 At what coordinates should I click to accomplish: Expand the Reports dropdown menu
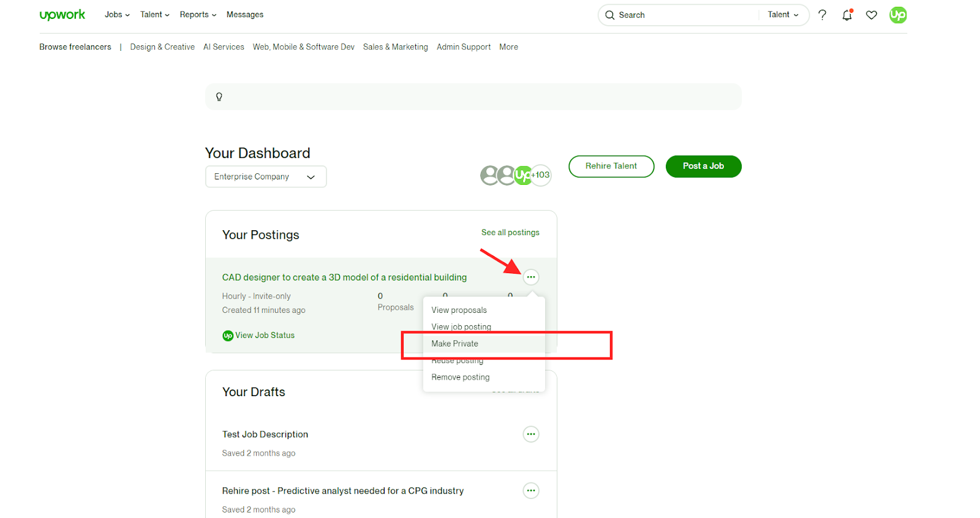(198, 15)
